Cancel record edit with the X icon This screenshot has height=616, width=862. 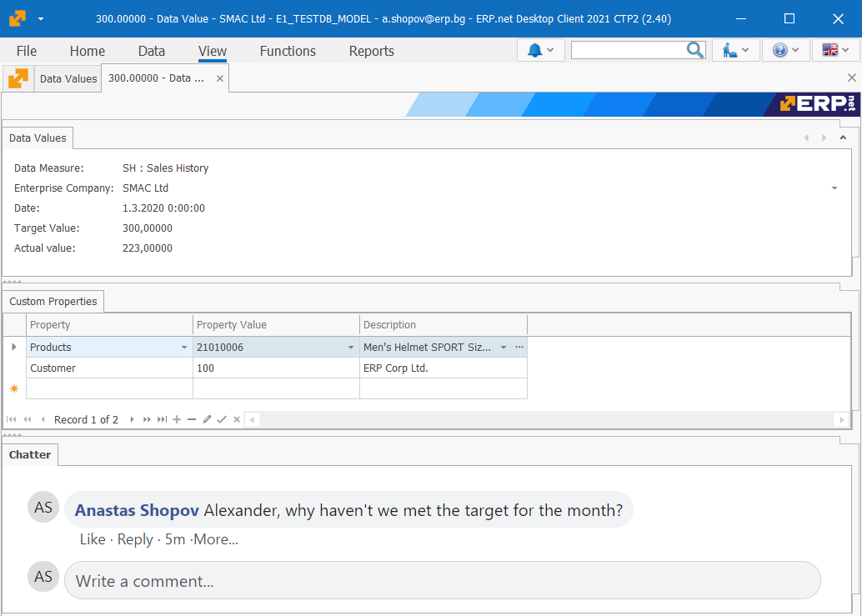coord(236,419)
